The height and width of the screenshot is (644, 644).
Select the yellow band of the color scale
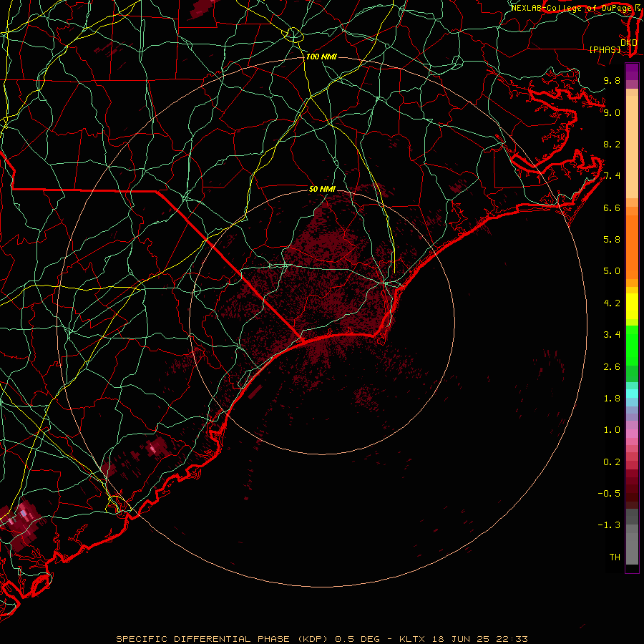632,306
